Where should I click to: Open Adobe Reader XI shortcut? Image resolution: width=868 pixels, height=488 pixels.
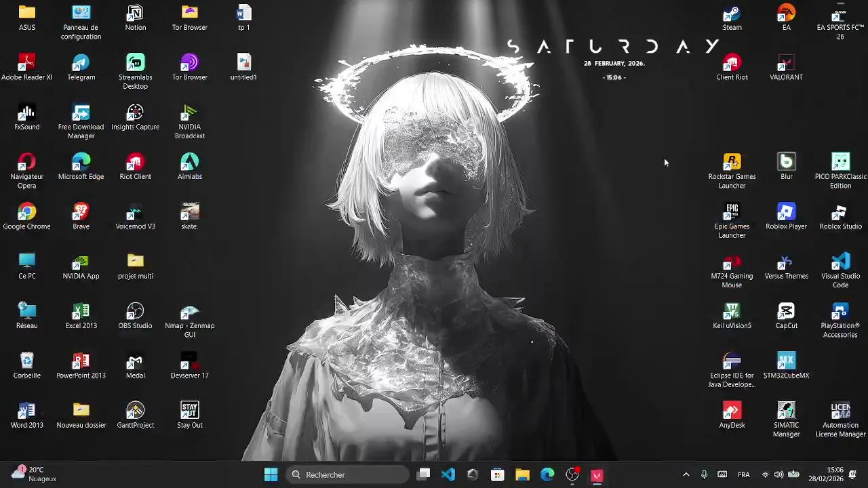(x=27, y=68)
